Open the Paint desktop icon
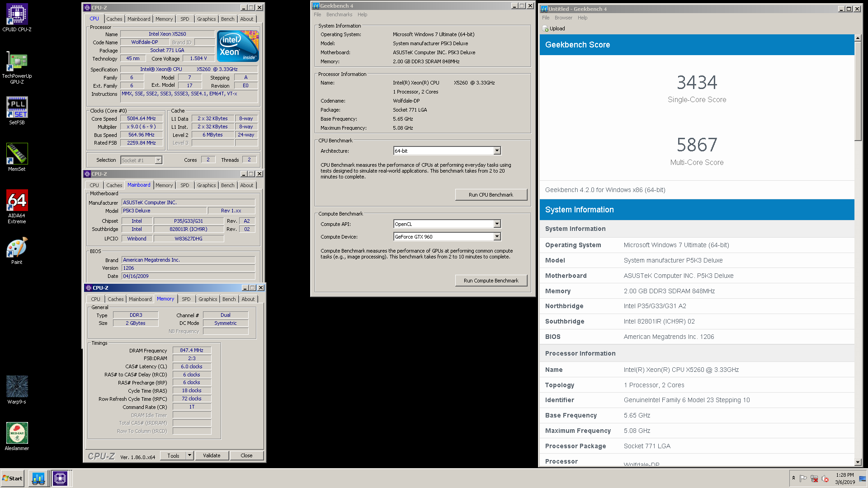 (x=17, y=250)
